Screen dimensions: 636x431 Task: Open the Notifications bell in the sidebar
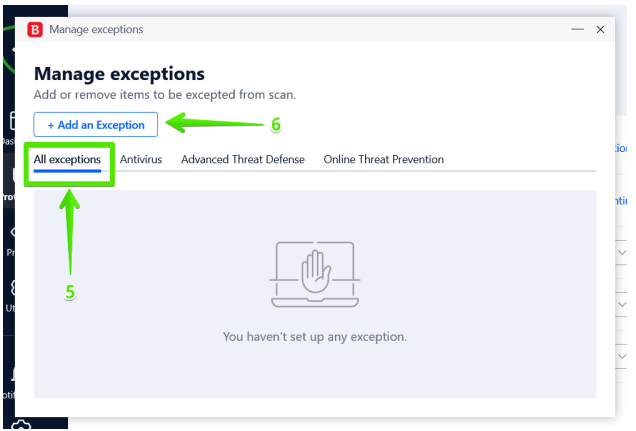click(x=13, y=374)
